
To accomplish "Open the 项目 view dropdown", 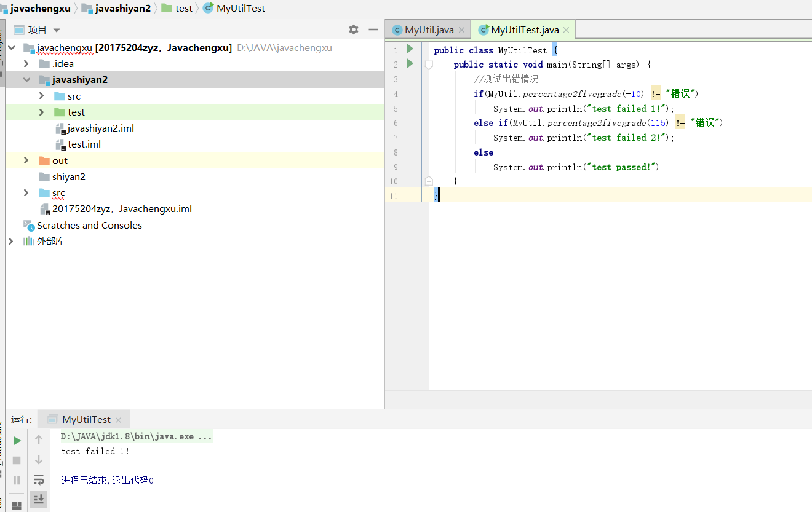I will click(57, 30).
